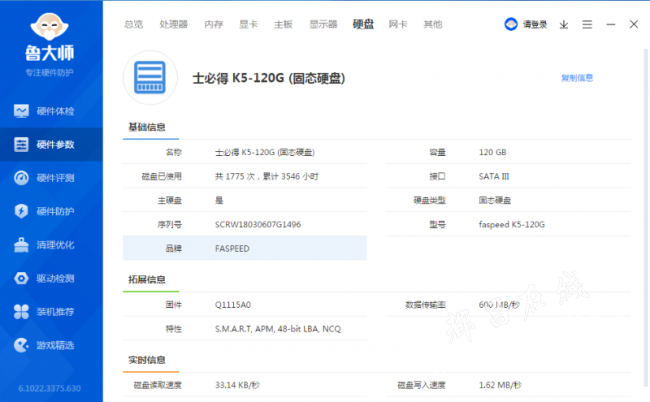Click the 名称 row value

tap(264, 153)
